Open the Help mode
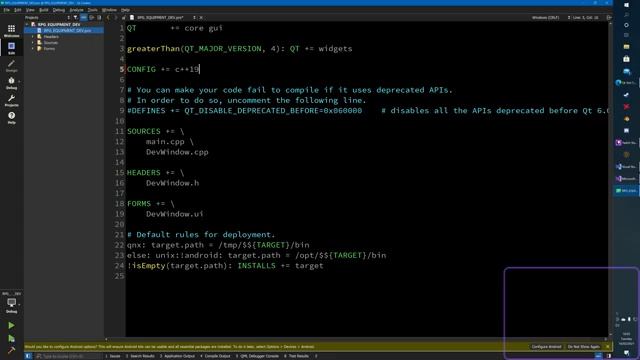 point(11,118)
